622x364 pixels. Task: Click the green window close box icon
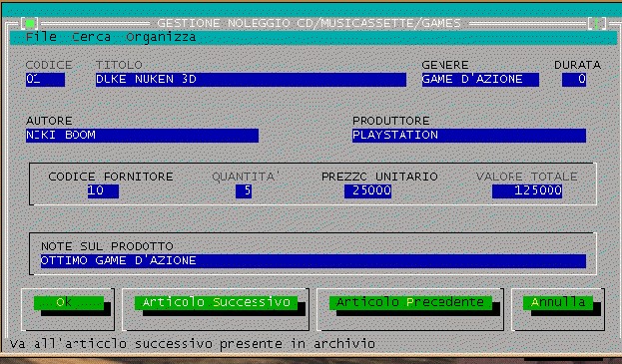pyautogui.click(x=30, y=23)
